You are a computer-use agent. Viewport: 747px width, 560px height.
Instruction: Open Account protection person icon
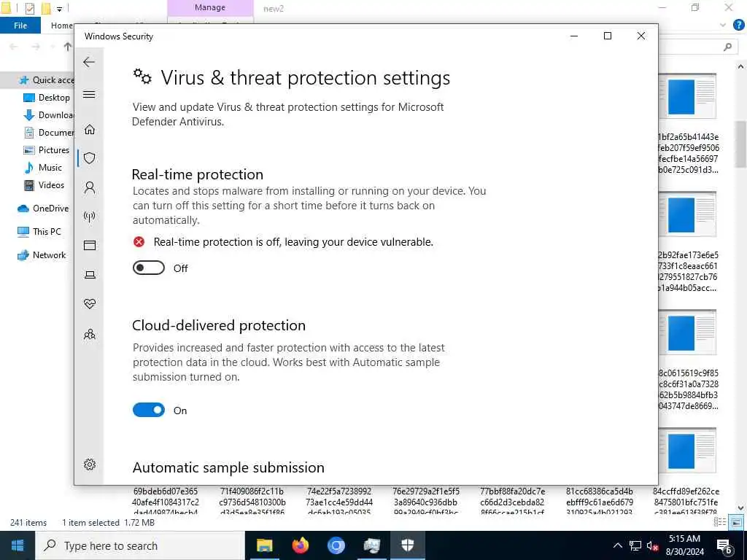(x=89, y=187)
